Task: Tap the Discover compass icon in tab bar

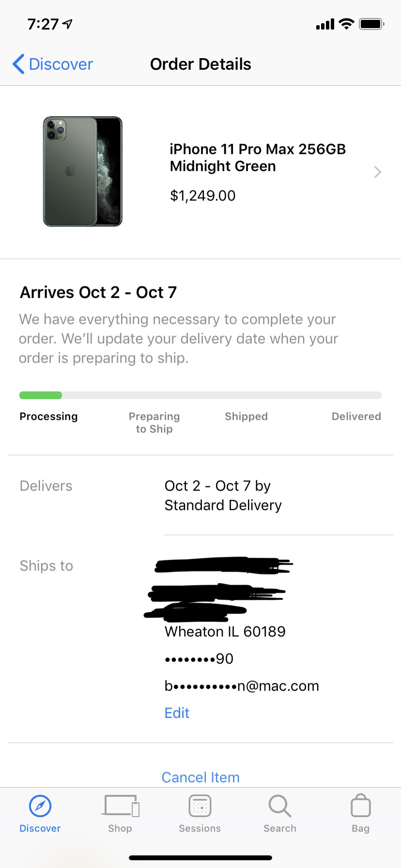Action: (40, 806)
